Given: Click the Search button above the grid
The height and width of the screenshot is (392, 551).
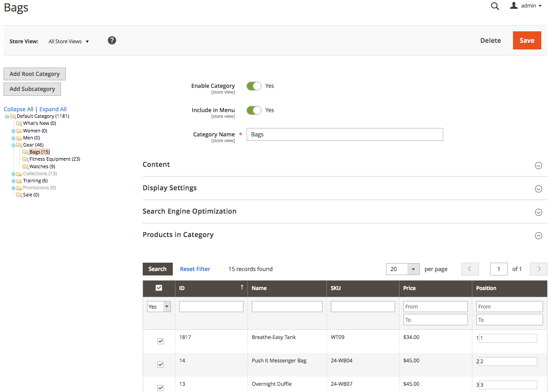Looking at the screenshot, I should coord(157,269).
